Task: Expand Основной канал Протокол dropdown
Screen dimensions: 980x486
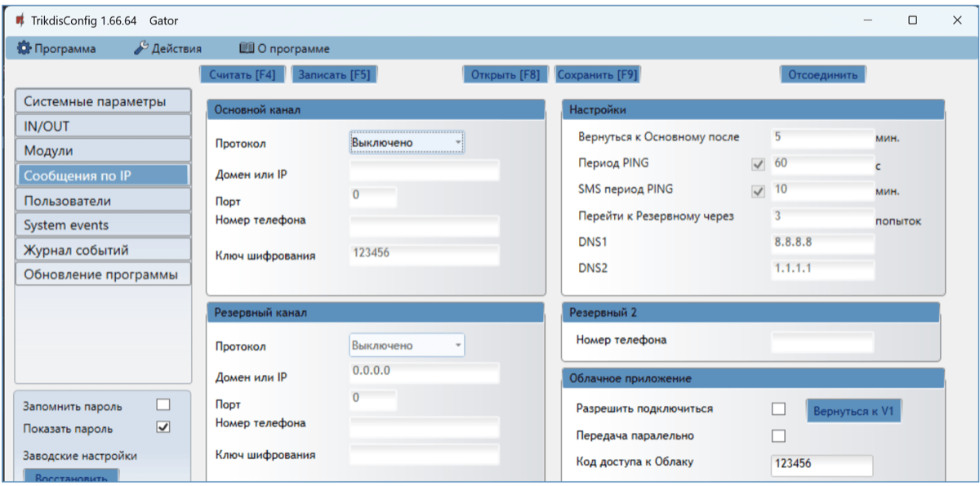Action: click(406, 143)
